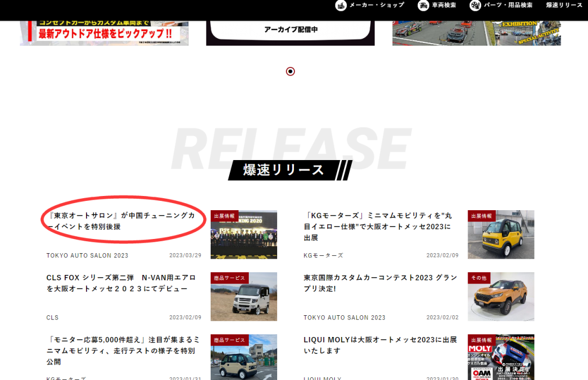
Task: Open the outdoor-spec pickup banner
Action: click(104, 33)
